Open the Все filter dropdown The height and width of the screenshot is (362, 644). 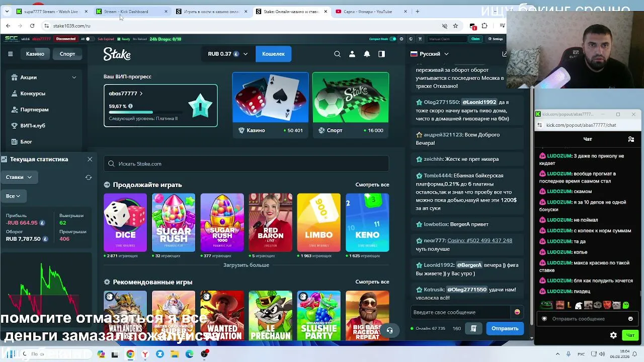click(x=13, y=196)
